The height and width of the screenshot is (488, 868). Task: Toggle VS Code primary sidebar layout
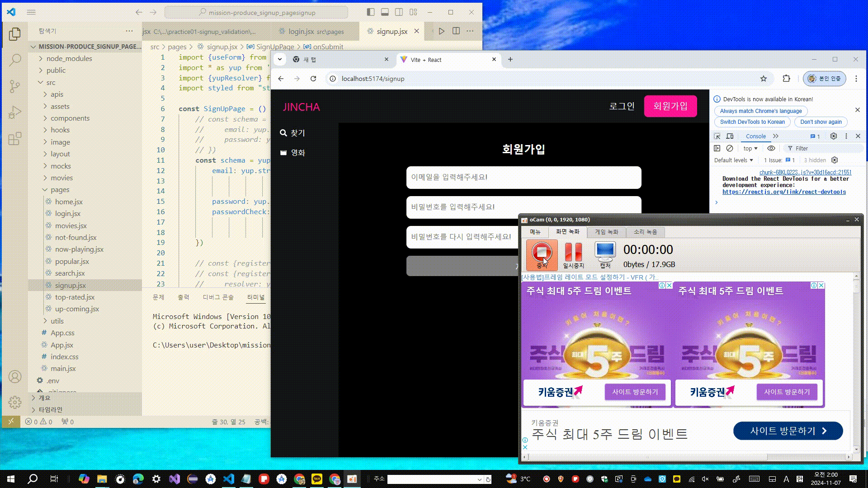tap(371, 12)
